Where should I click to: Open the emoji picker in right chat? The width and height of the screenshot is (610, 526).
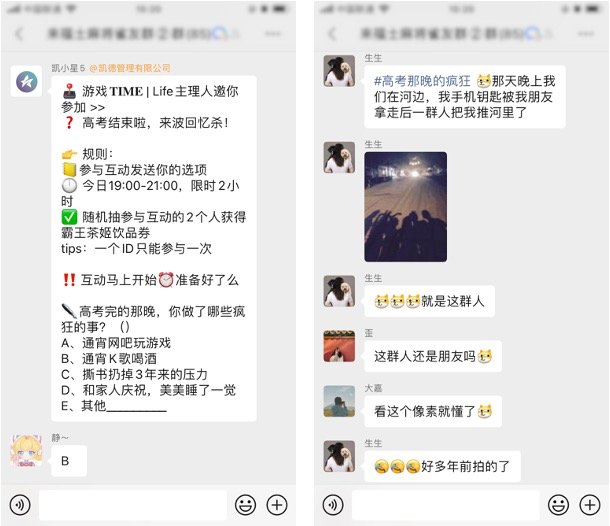(559, 505)
